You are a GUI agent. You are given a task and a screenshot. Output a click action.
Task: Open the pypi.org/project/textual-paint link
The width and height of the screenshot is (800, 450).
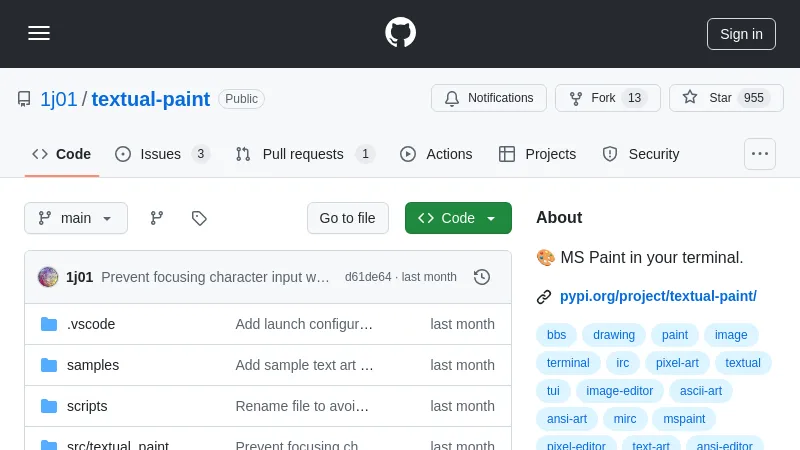(658, 296)
